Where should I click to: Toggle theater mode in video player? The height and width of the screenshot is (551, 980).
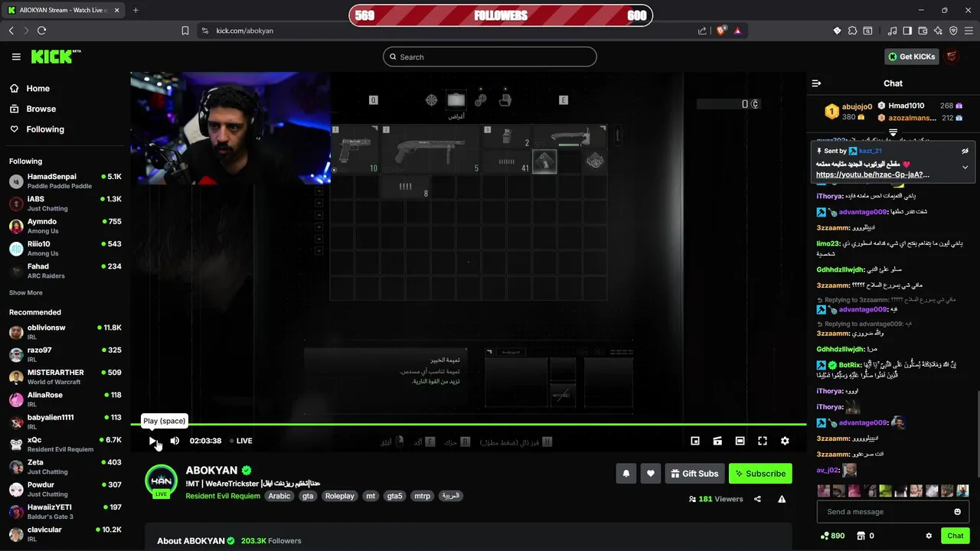click(x=740, y=441)
